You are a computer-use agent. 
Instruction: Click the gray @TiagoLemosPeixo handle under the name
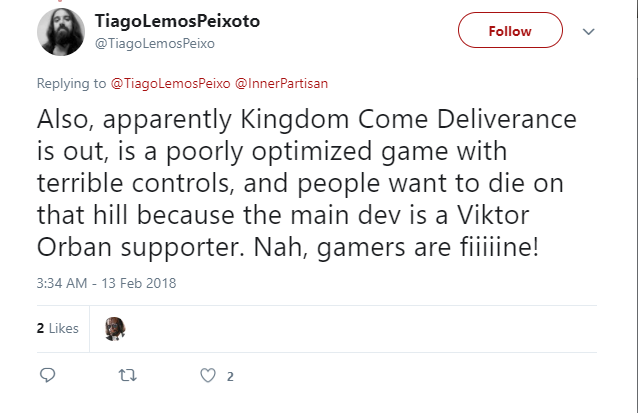pos(155,44)
